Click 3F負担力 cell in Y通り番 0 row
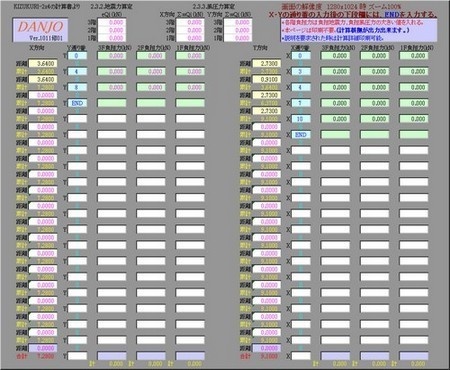The image size is (450, 370). click(x=112, y=56)
